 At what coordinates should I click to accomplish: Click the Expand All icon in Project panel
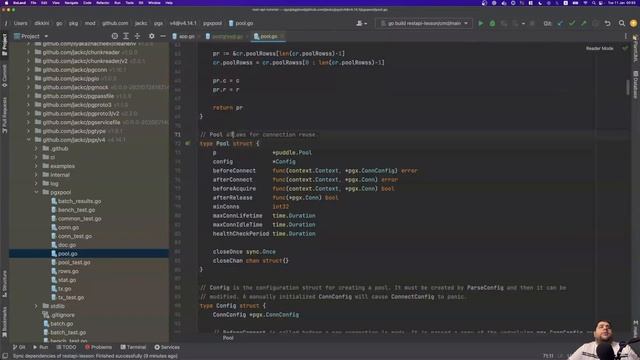point(126,36)
